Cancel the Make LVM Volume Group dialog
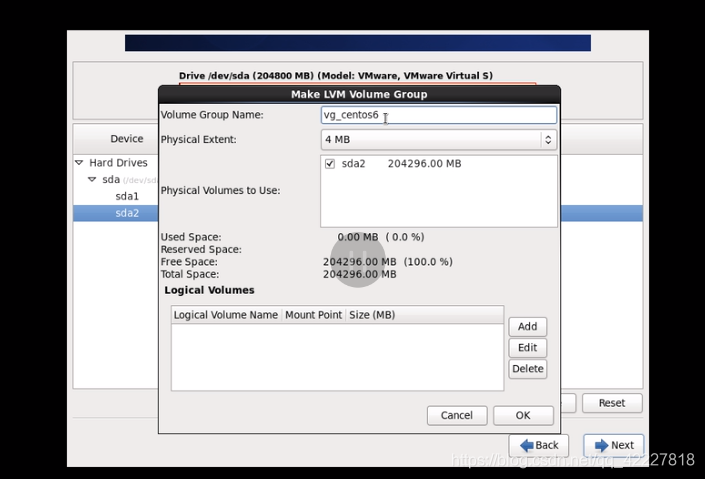 [x=457, y=415]
